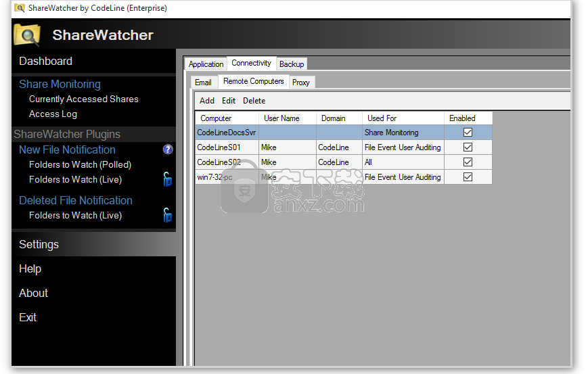Disable the win7-32-pc computer checkbox
The height and width of the screenshot is (374, 588).
pos(468,177)
